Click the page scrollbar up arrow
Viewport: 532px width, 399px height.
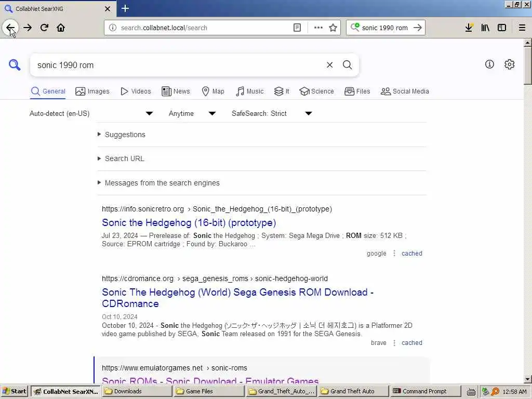[528, 43]
